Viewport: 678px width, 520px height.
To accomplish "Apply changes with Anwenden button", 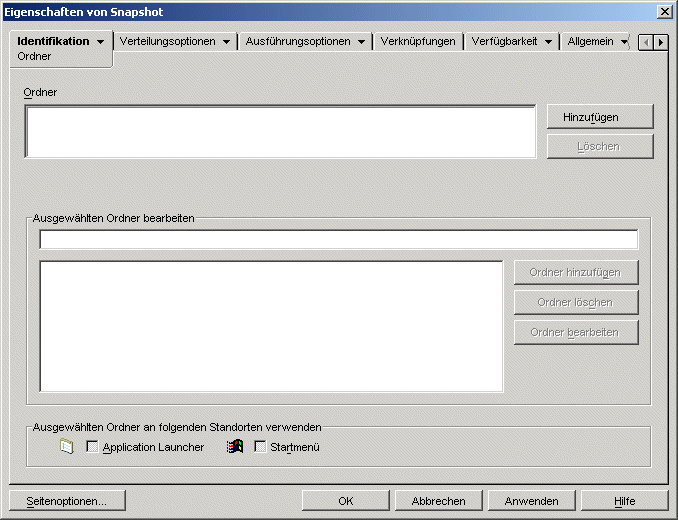I will [x=532, y=501].
